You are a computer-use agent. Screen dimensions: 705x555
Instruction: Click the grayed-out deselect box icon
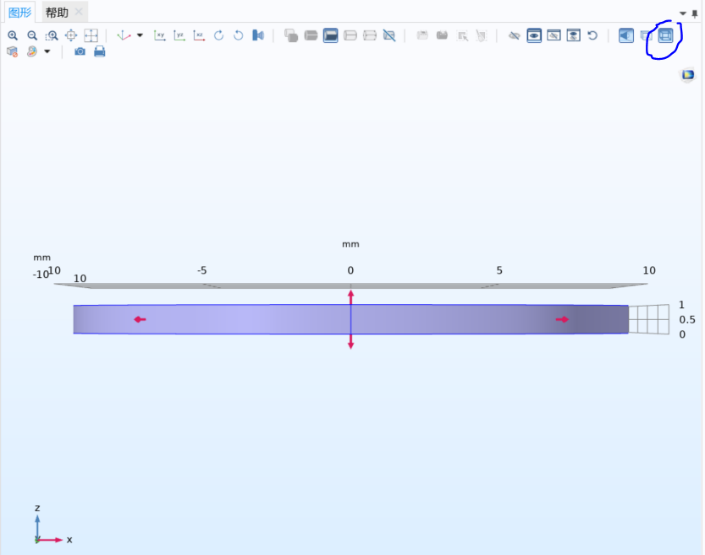tap(482, 36)
